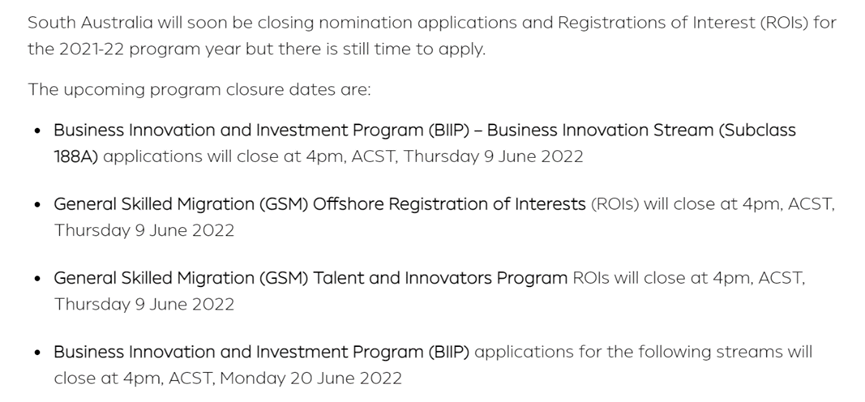The width and height of the screenshot is (865, 402).
Task: Click the third bullet point marker
Action: click(38, 278)
